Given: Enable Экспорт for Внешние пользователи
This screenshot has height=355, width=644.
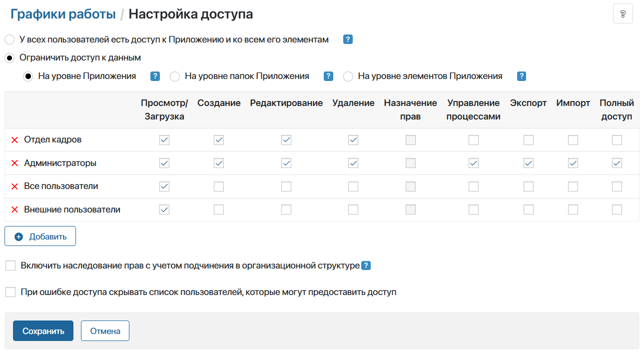Looking at the screenshot, I should (529, 209).
